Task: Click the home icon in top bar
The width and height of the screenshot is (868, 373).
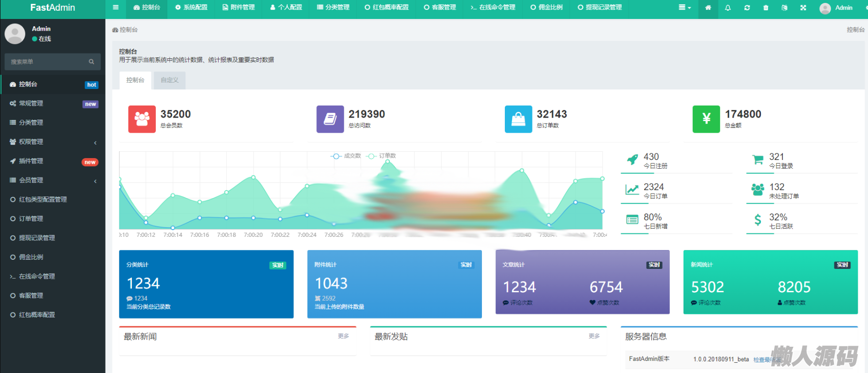Action: pos(708,8)
